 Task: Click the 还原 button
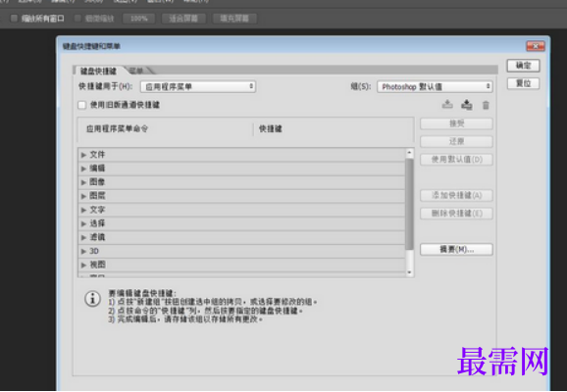click(456, 142)
